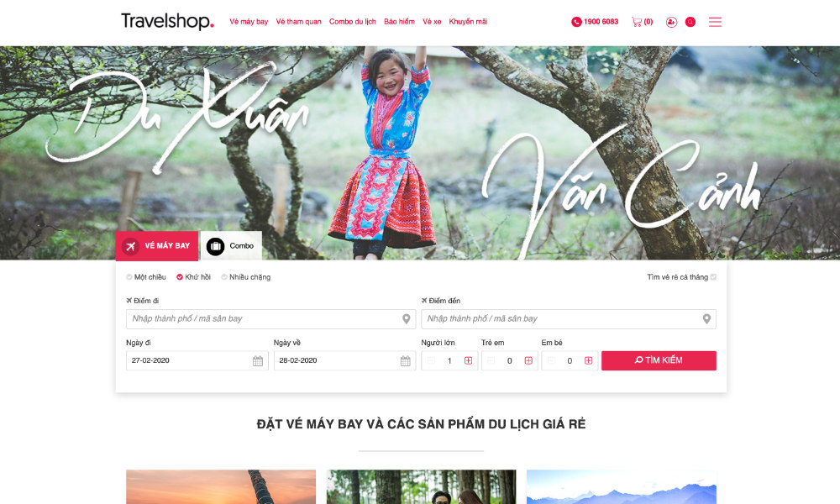
Task: Click the Travelshop logo link
Action: point(167,22)
